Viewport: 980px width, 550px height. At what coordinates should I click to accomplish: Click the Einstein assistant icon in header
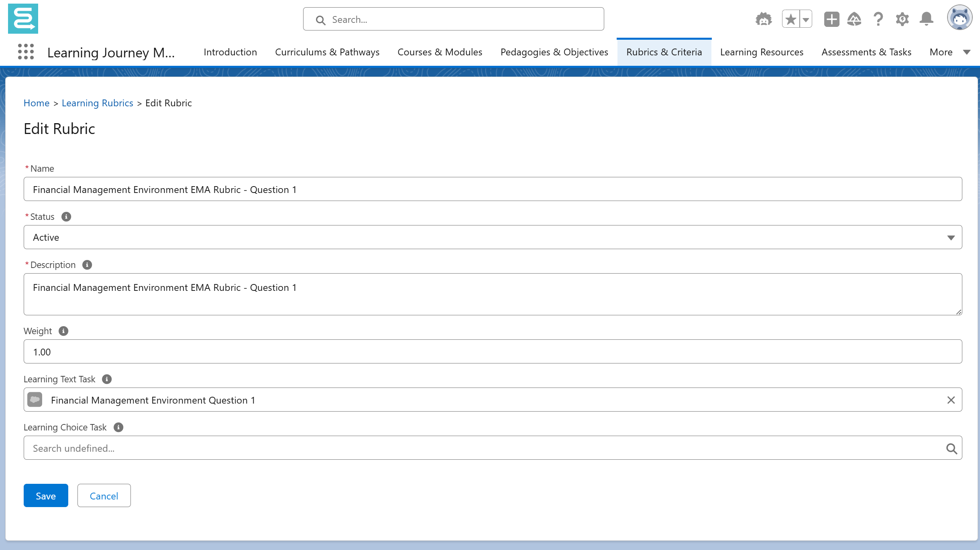coord(763,19)
